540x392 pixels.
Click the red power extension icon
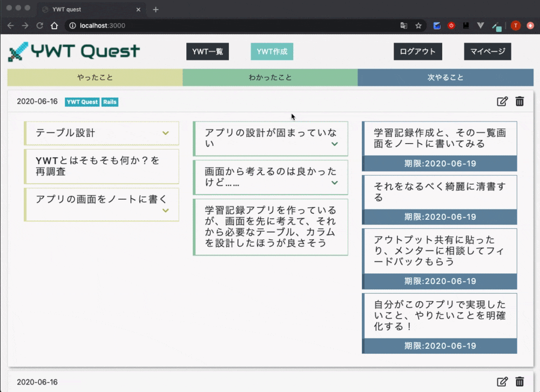pos(451,25)
